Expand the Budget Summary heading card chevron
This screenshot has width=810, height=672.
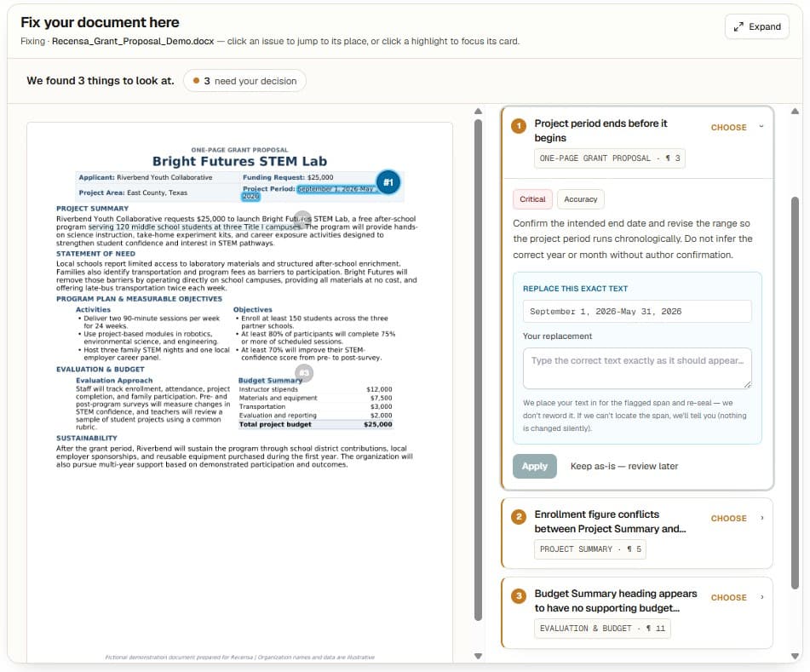pyautogui.click(x=762, y=596)
